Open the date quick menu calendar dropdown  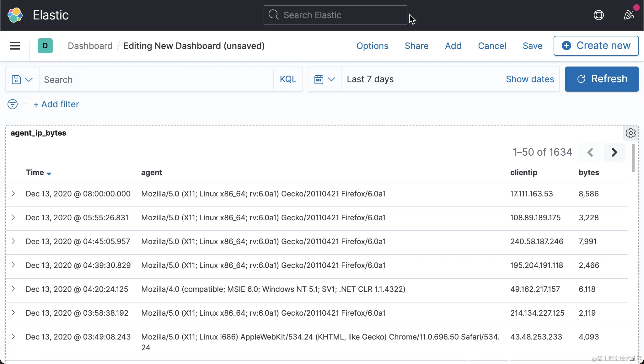(x=325, y=79)
